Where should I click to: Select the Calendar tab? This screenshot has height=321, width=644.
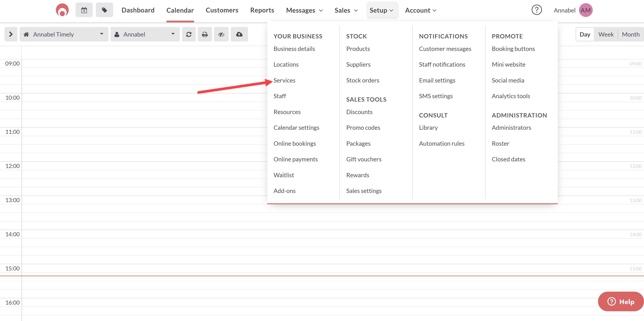pyautogui.click(x=180, y=10)
